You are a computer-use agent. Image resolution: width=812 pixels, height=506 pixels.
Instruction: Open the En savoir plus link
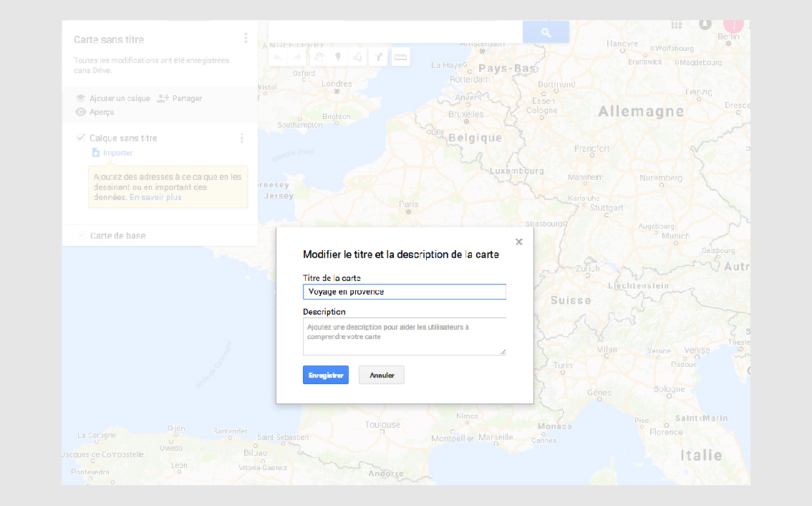[155, 197]
